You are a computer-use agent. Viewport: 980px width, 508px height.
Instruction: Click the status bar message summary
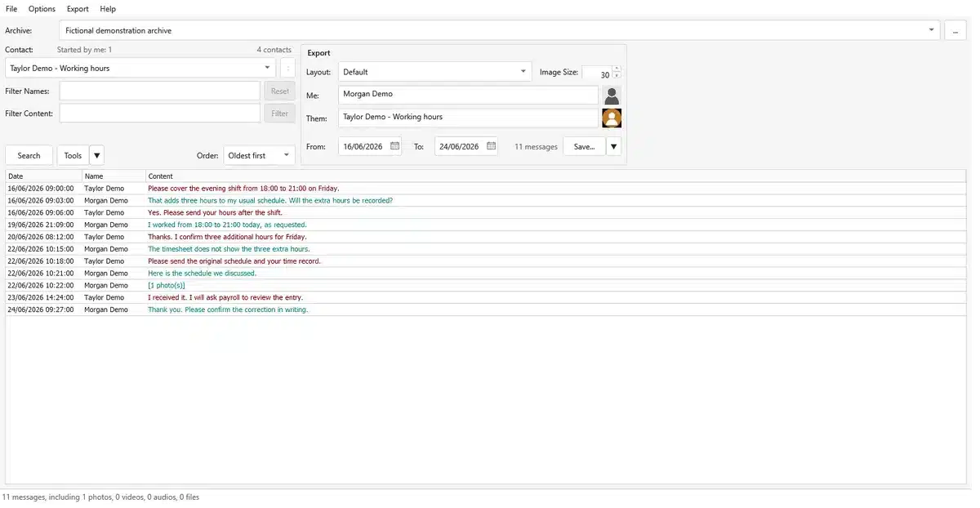coord(100,497)
